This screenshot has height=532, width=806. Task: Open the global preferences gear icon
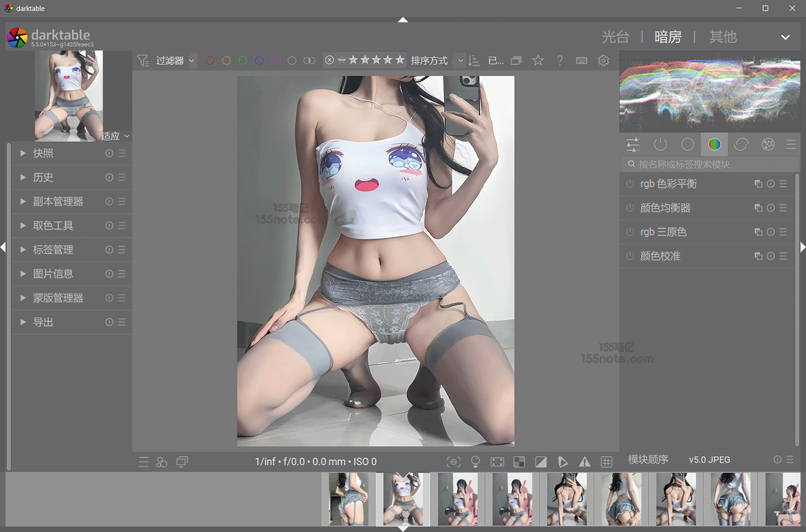point(603,61)
